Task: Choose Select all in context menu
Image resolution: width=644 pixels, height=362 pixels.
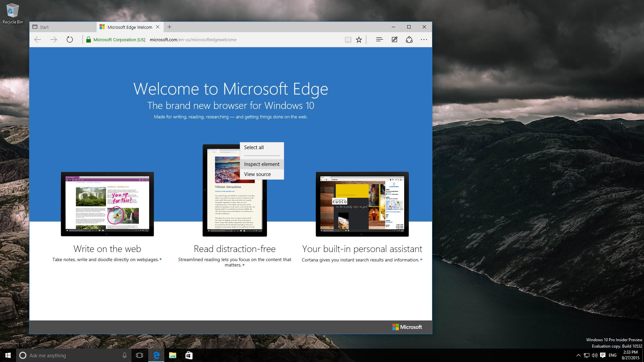Action: 262,147
